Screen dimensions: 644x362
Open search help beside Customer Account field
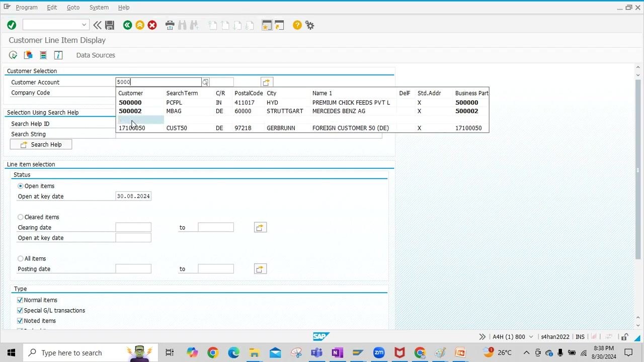point(205,82)
